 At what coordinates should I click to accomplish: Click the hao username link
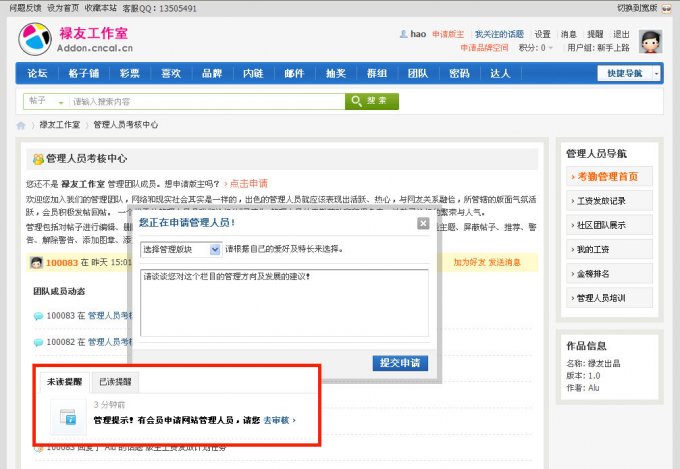point(418,34)
